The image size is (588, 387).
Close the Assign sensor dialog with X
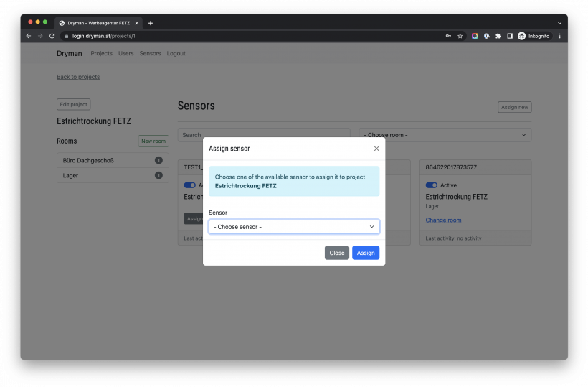coord(376,149)
